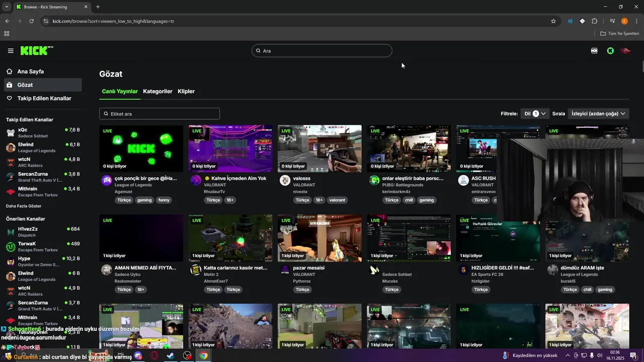Click PUBG: Battlegrounds category link
This screenshot has height=362, width=644.
coord(403,185)
